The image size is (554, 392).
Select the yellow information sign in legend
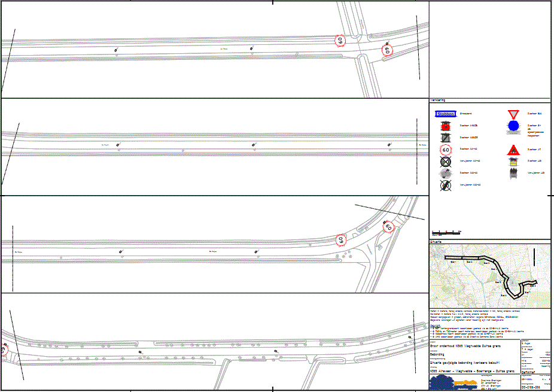[x=513, y=162]
